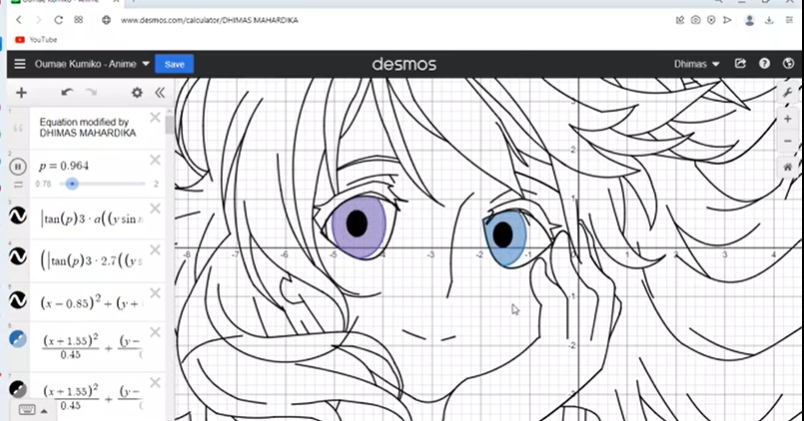The height and width of the screenshot is (421, 804).
Task: Toggle the black ellipse expression's color icon
Action: click(18, 389)
